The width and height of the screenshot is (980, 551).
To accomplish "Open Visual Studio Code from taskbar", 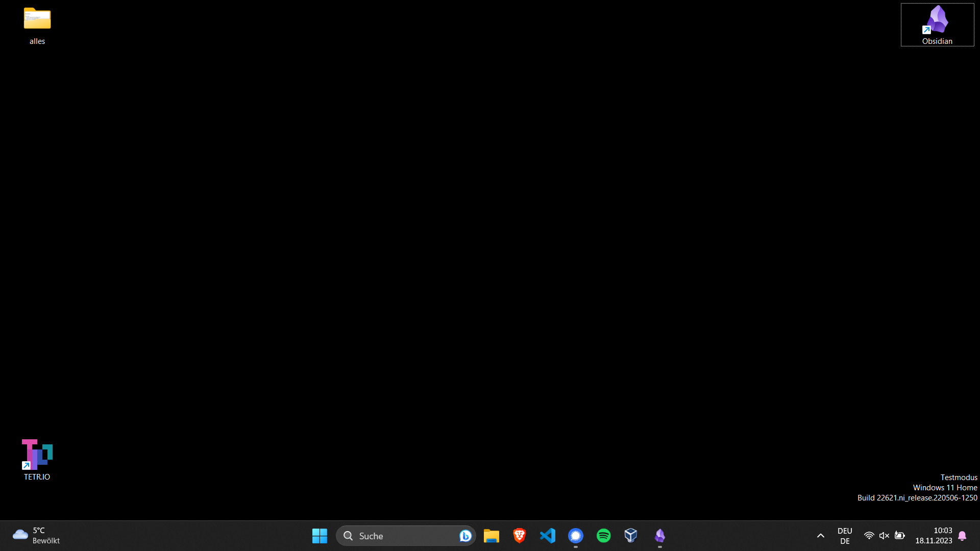I will click(548, 536).
